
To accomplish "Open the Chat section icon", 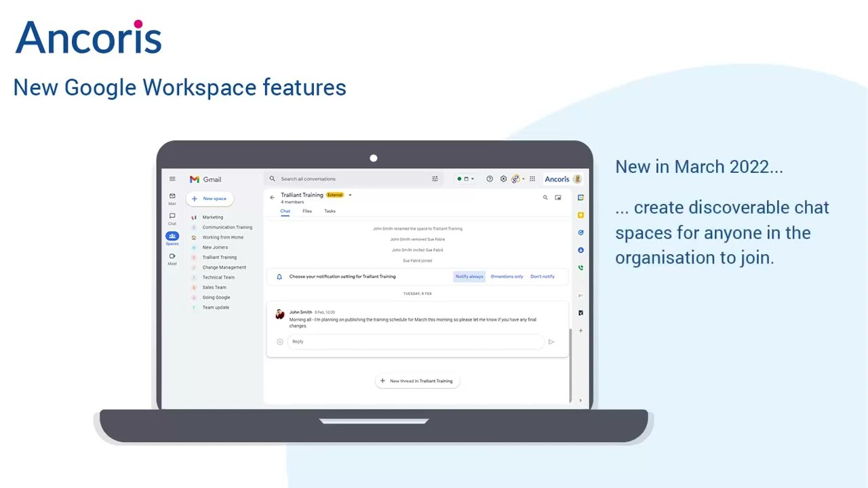I will coord(172,216).
